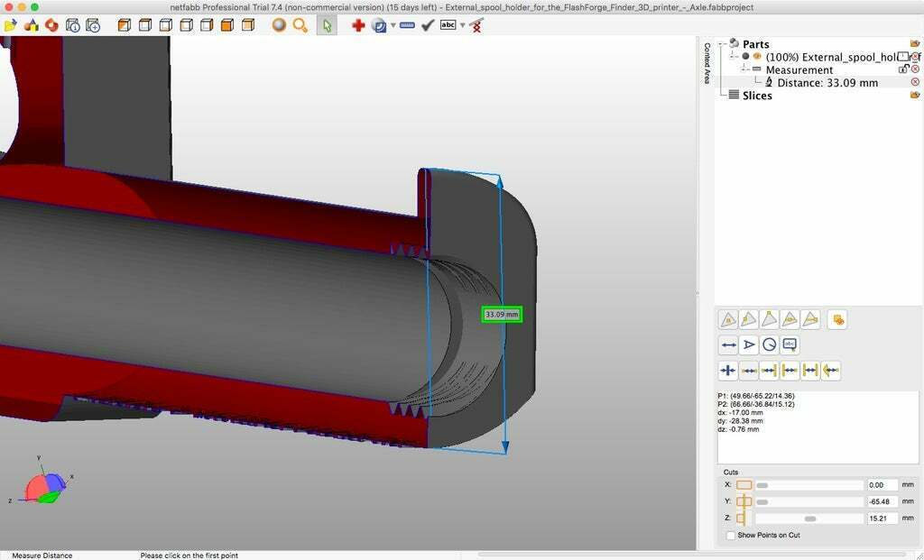Select Distance: 33.09 mm tree entry
This screenshot has width=924, height=560.
(x=827, y=83)
